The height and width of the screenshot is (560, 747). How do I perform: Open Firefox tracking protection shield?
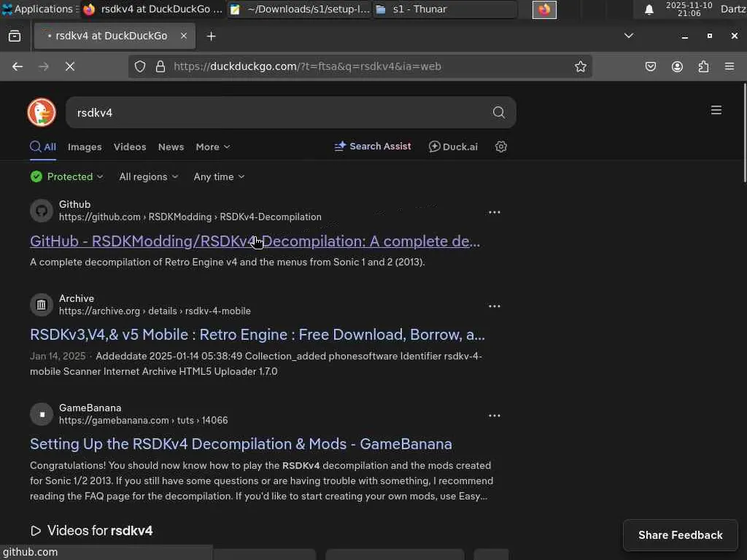click(139, 66)
